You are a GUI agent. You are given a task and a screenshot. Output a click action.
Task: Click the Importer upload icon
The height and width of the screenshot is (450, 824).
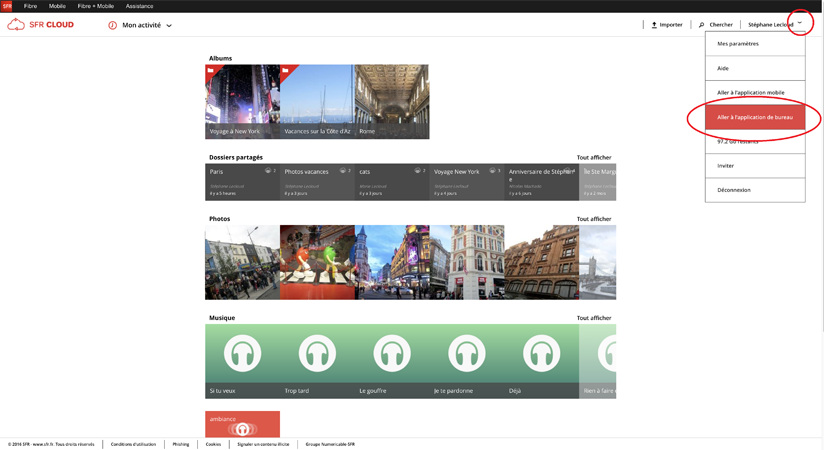654,25
